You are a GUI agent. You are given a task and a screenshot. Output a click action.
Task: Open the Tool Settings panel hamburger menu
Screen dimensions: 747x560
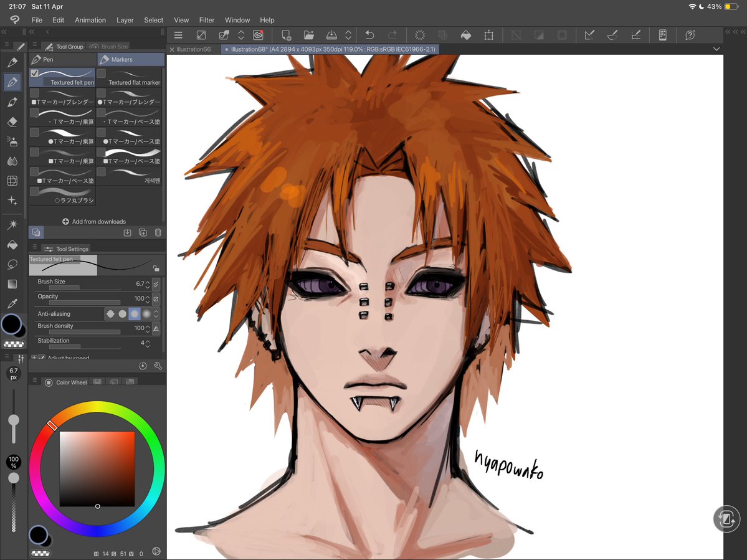point(34,247)
